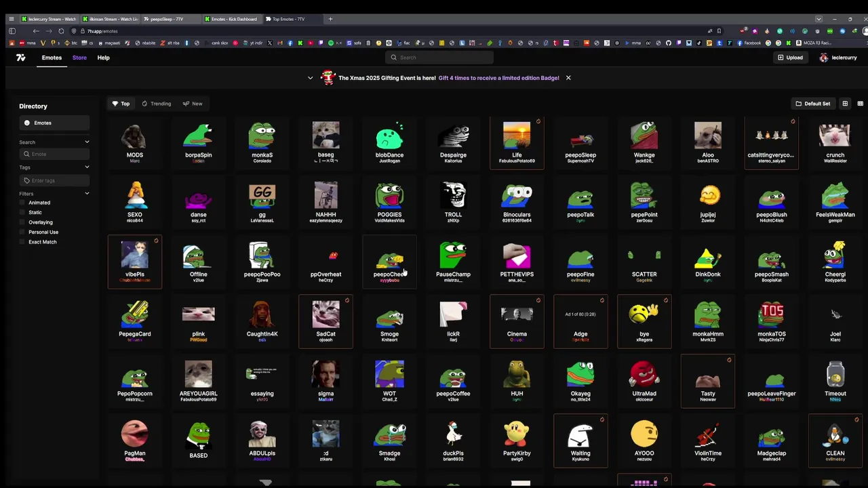The width and height of the screenshot is (868, 488).
Task: Select the Emotes directory radio option
Action: (54, 123)
